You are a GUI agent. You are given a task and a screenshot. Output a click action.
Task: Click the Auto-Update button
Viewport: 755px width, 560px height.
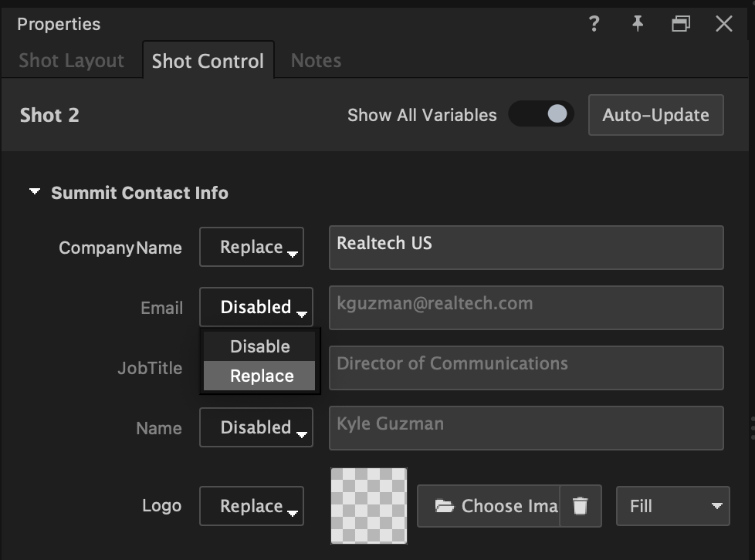click(655, 114)
